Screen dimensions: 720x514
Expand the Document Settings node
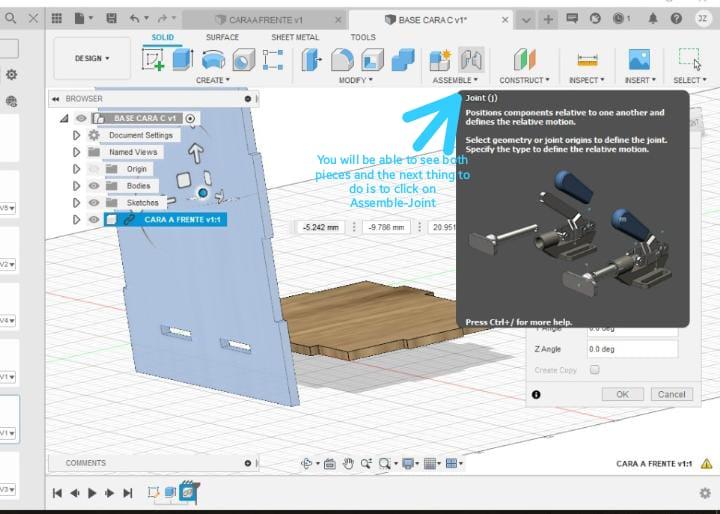tap(76, 136)
